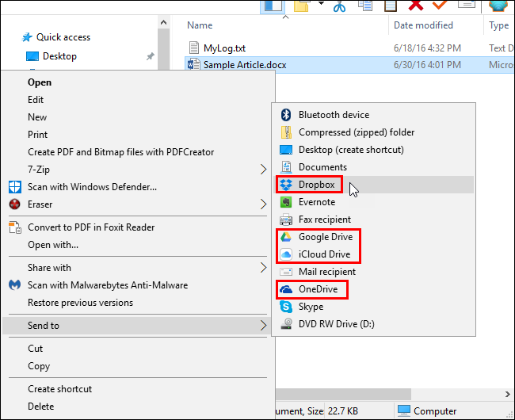Click the Bluetooth device icon

pyautogui.click(x=286, y=115)
